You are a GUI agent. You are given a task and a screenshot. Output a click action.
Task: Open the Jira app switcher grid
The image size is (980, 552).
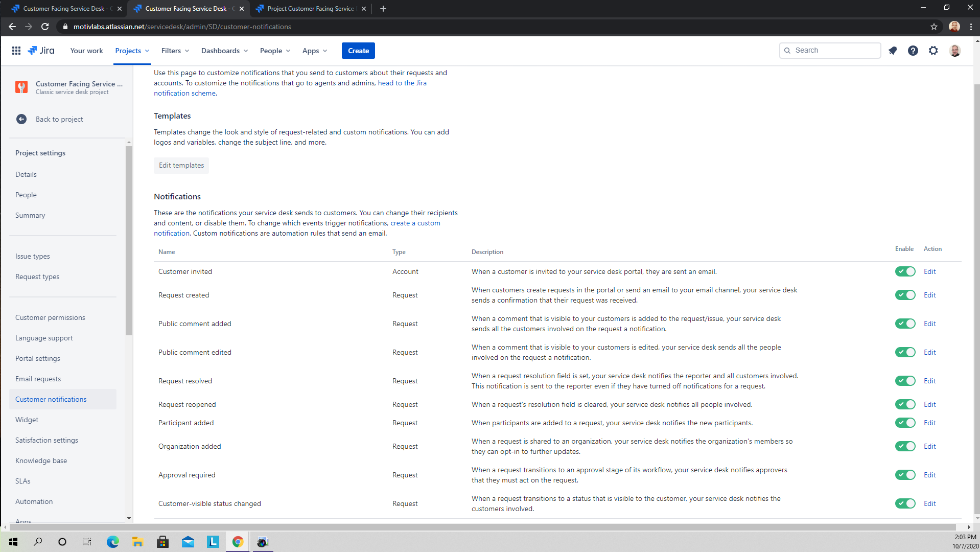16,51
